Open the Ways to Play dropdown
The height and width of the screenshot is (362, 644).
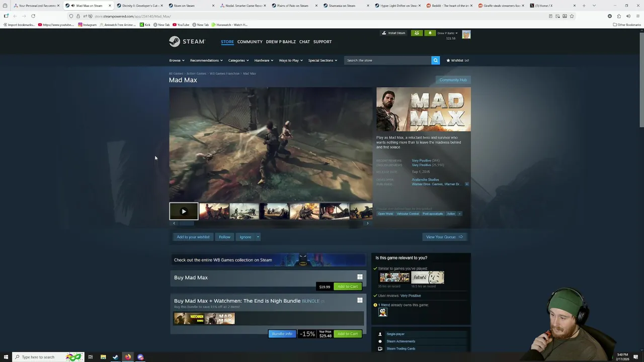click(291, 60)
